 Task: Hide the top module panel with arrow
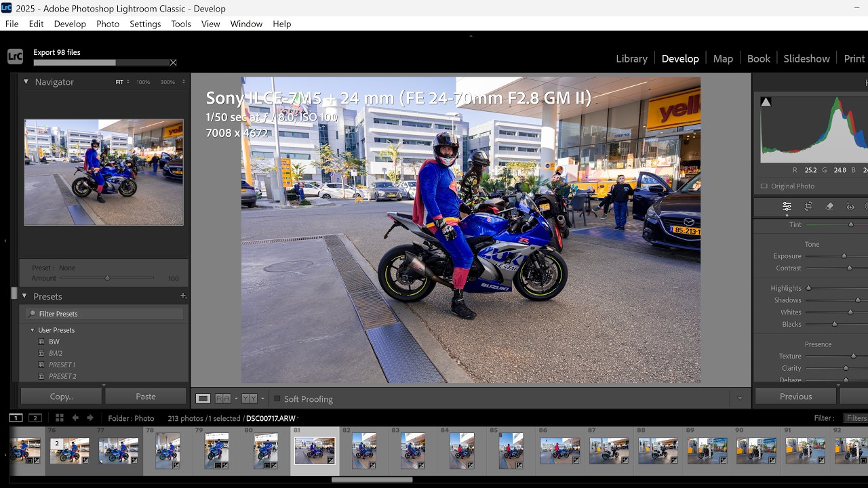click(x=471, y=35)
